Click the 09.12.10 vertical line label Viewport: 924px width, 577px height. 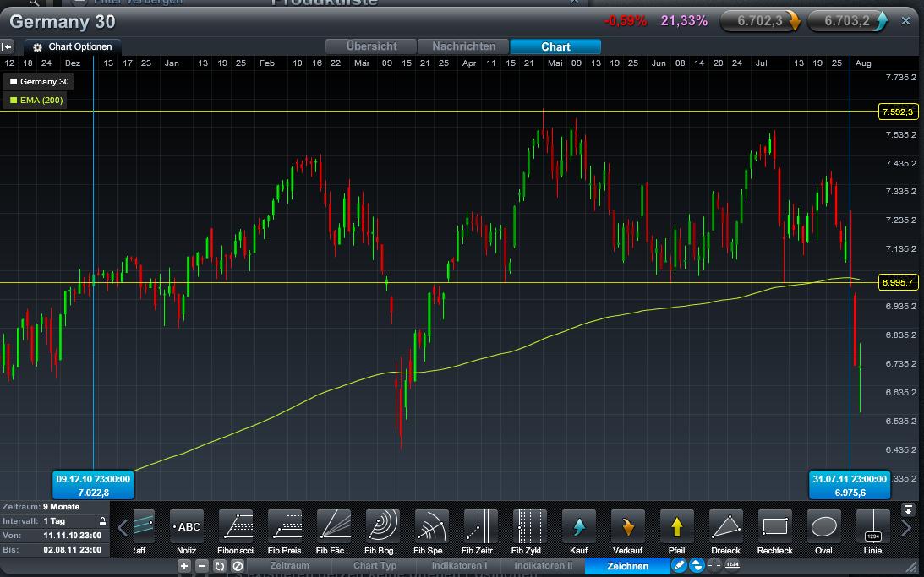coord(93,485)
